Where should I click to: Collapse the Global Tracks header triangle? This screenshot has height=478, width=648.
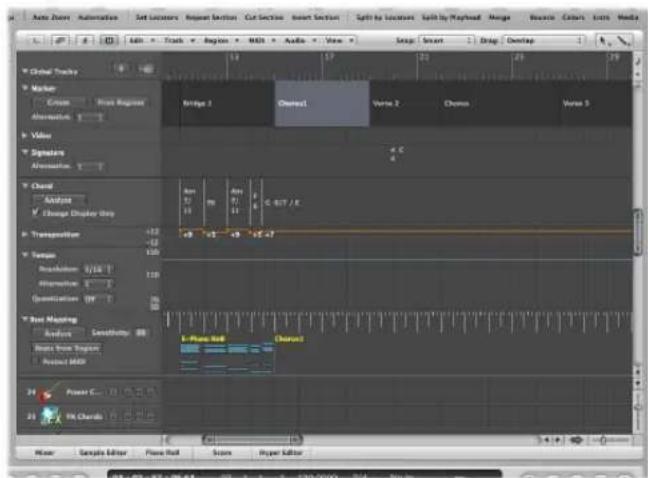[24, 71]
